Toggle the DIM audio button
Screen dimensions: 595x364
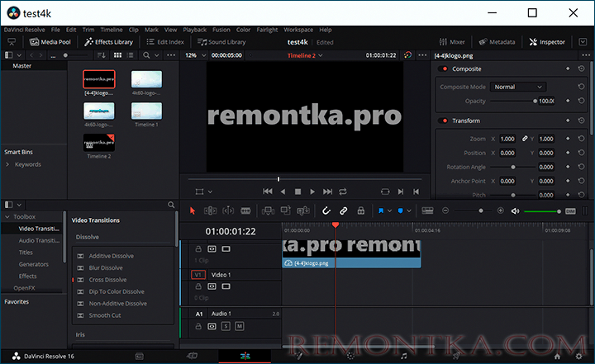click(570, 211)
